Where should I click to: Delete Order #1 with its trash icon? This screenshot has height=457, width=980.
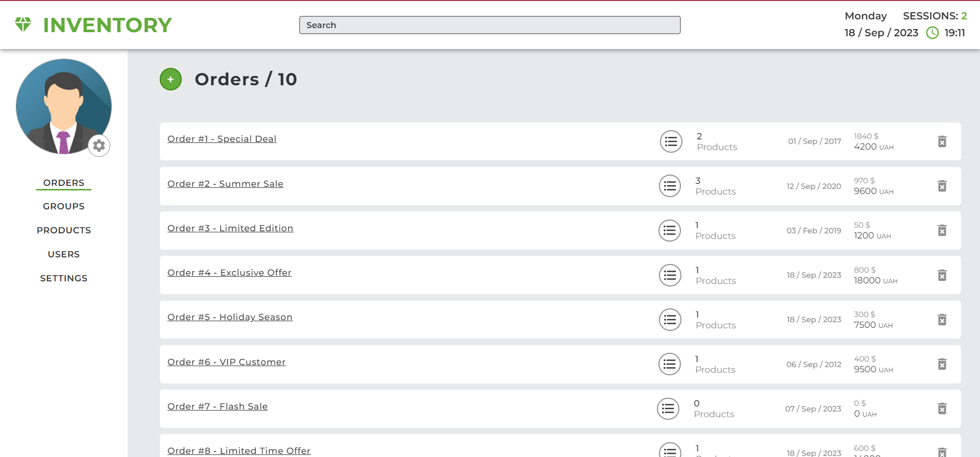click(942, 141)
